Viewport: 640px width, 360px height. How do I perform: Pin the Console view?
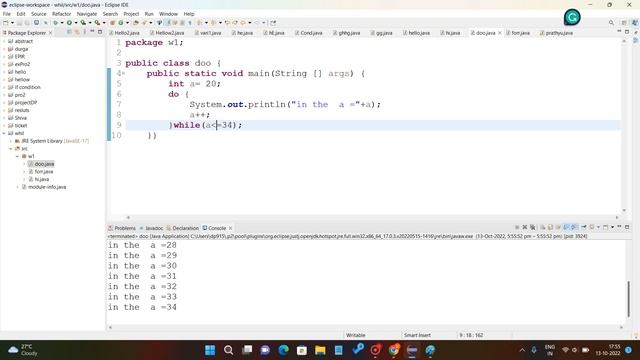tap(584, 227)
